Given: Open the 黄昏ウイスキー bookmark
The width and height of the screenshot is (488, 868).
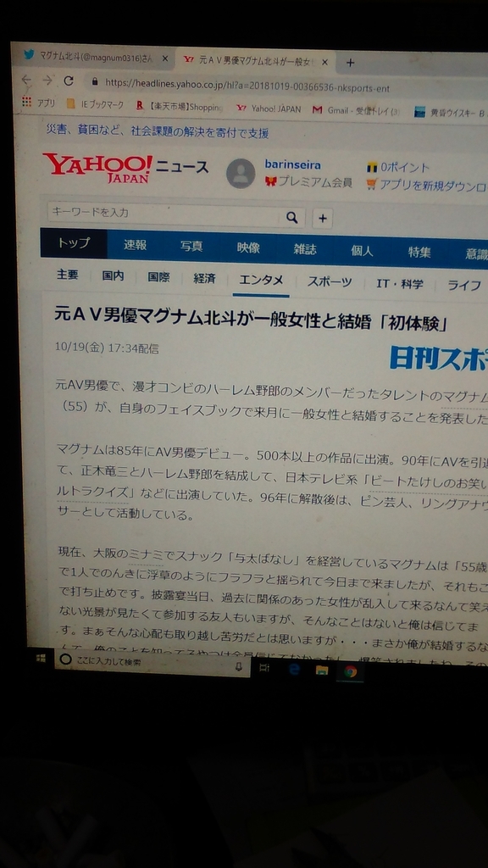Looking at the screenshot, I should (x=451, y=113).
